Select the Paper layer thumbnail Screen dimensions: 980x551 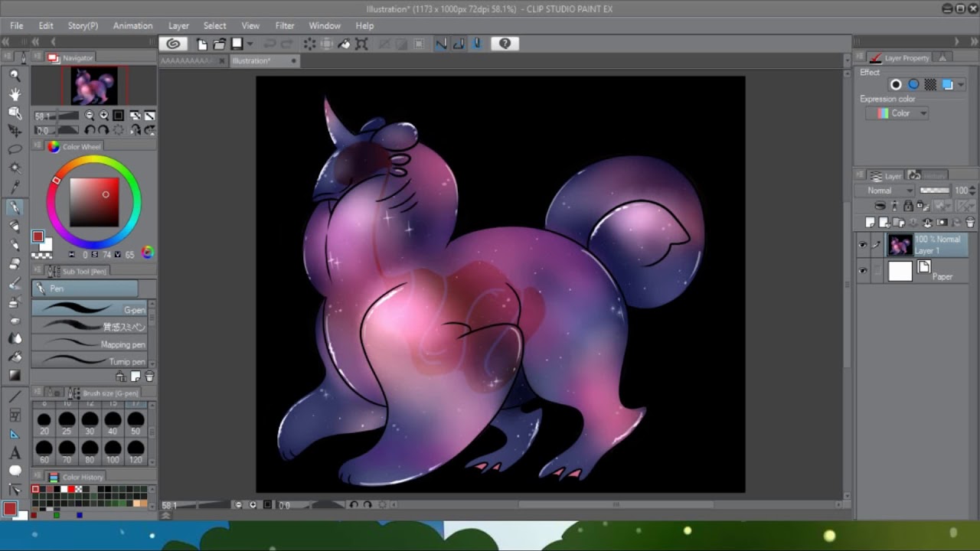900,271
